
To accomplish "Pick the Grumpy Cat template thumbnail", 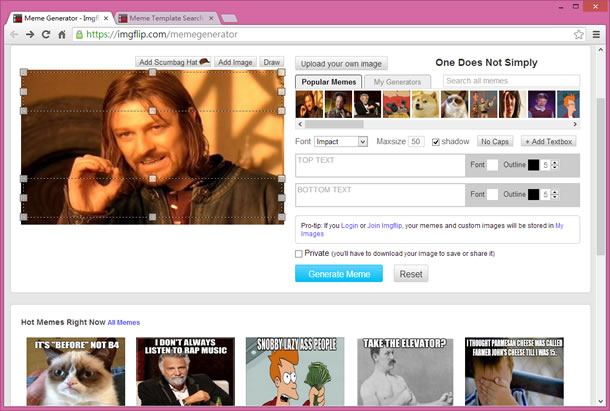I will 454,104.
